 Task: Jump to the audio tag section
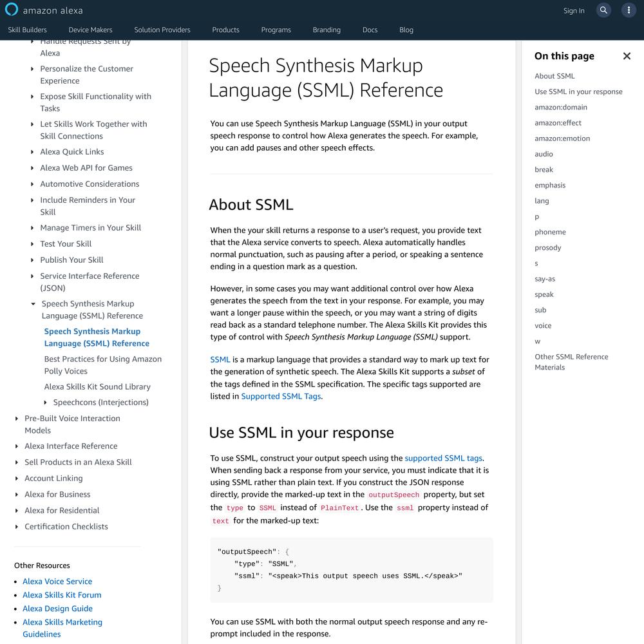coord(544,154)
